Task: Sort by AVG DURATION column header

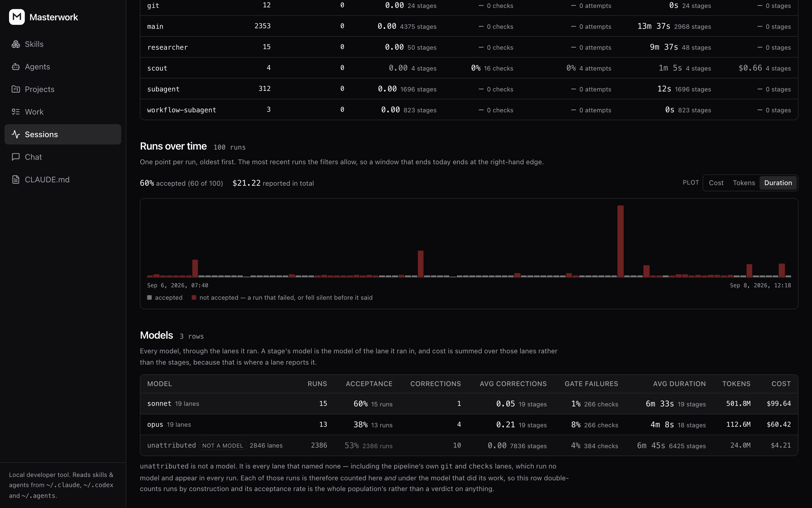Action: coord(679,384)
